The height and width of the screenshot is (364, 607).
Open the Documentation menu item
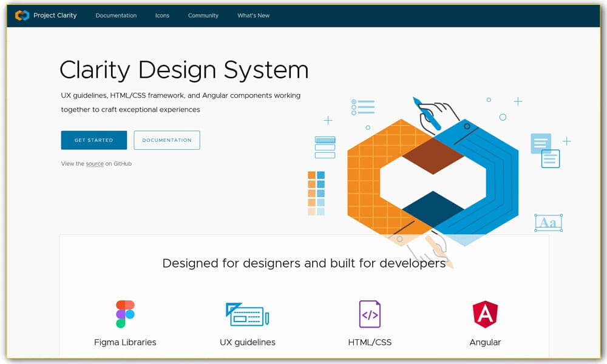pyautogui.click(x=116, y=16)
